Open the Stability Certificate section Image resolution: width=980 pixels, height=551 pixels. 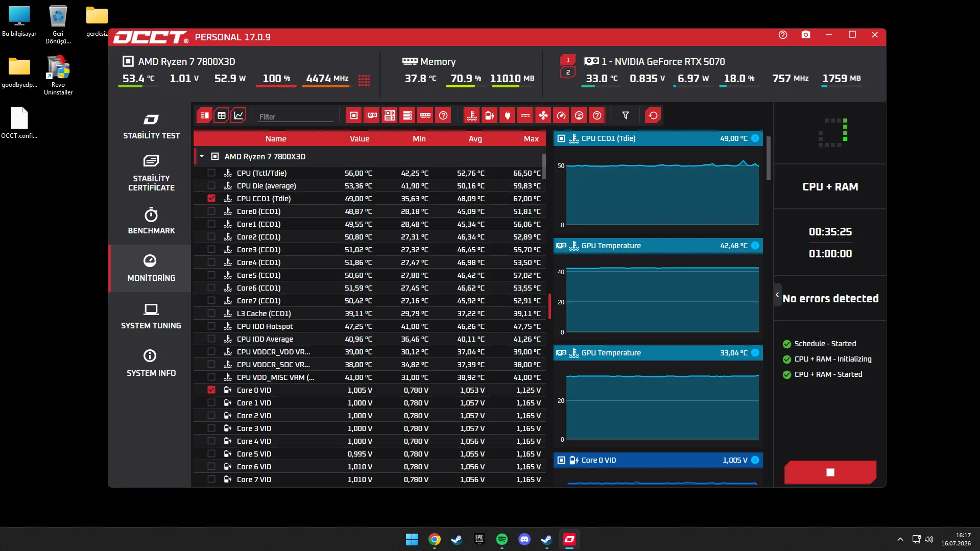(151, 173)
